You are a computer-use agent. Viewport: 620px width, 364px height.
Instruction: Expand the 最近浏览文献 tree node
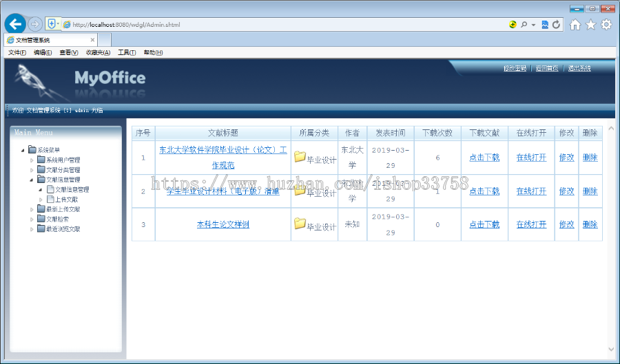click(x=32, y=229)
